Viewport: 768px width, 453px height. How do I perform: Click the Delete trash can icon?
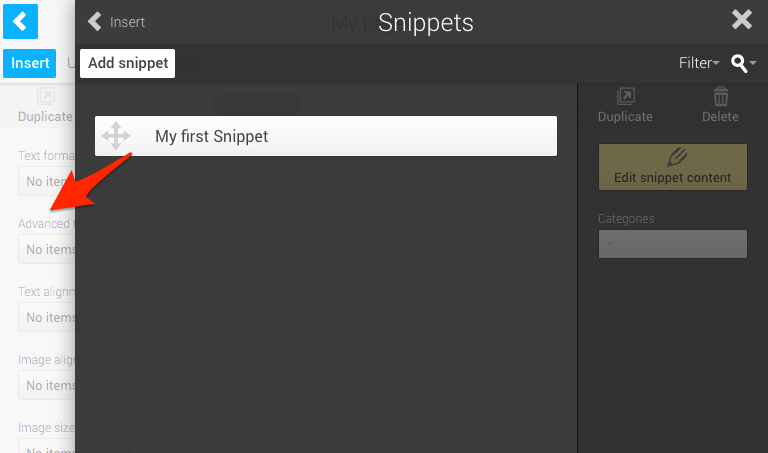click(x=720, y=105)
